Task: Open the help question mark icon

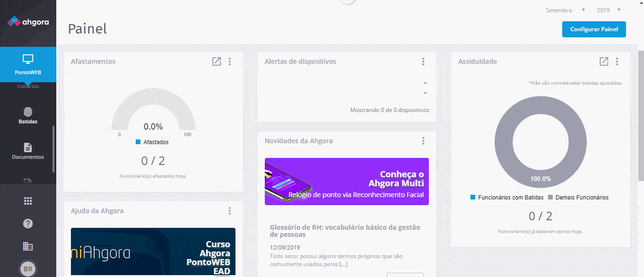Action: click(28, 224)
